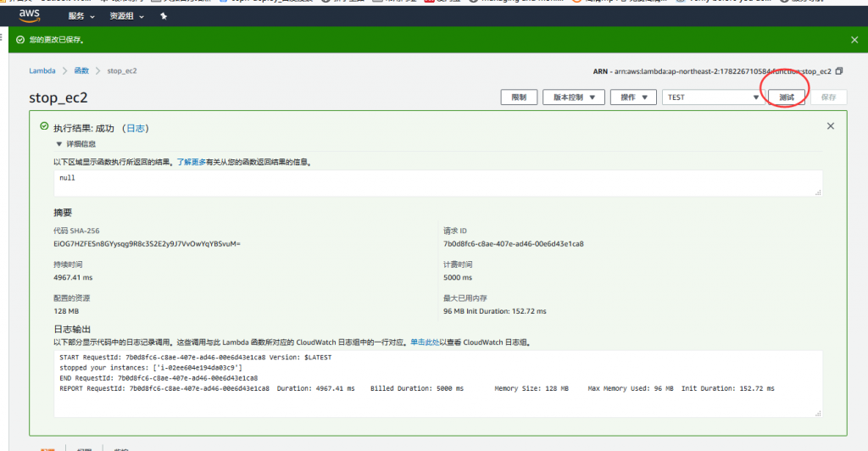Click the success checkmark icon beside 执行结果

point(44,126)
